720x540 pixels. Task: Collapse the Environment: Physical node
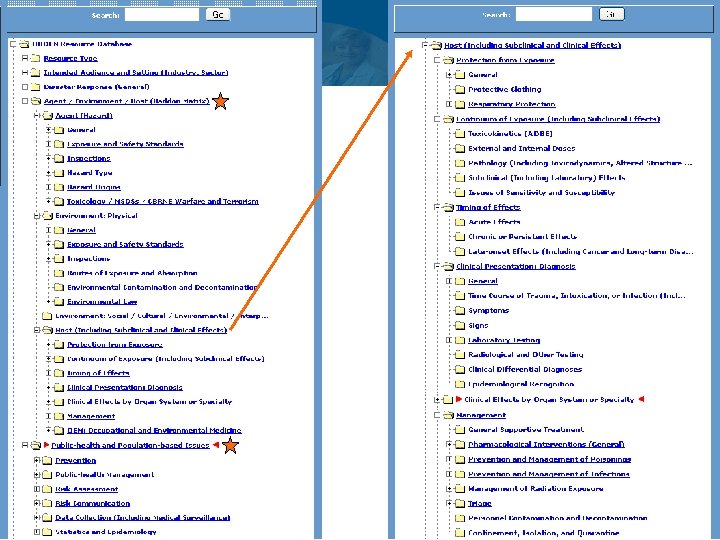37,215
